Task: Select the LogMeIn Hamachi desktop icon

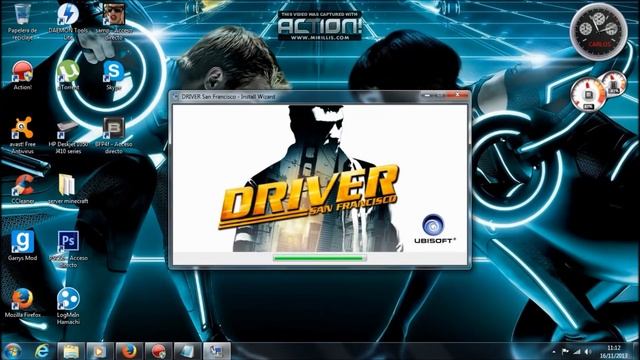Action: coord(68,306)
